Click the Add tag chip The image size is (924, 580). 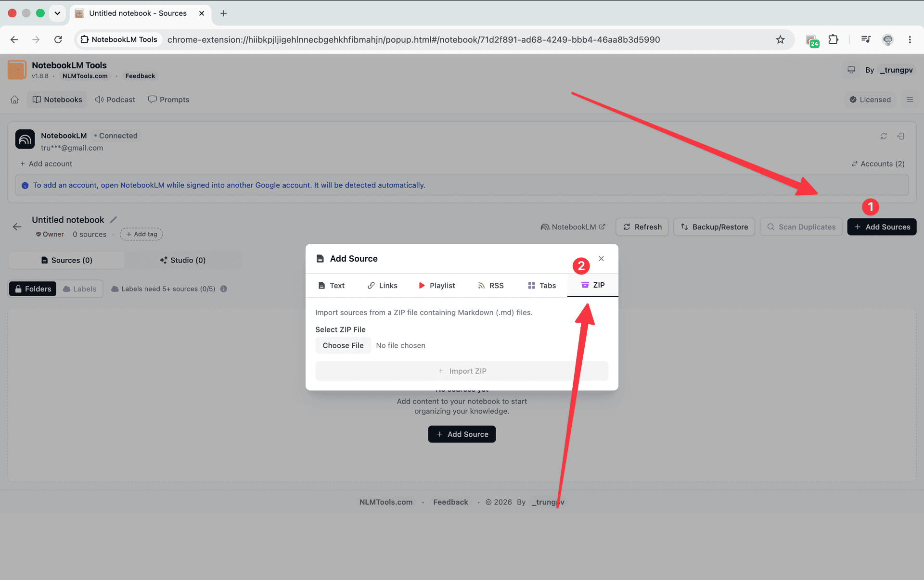(x=141, y=234)
